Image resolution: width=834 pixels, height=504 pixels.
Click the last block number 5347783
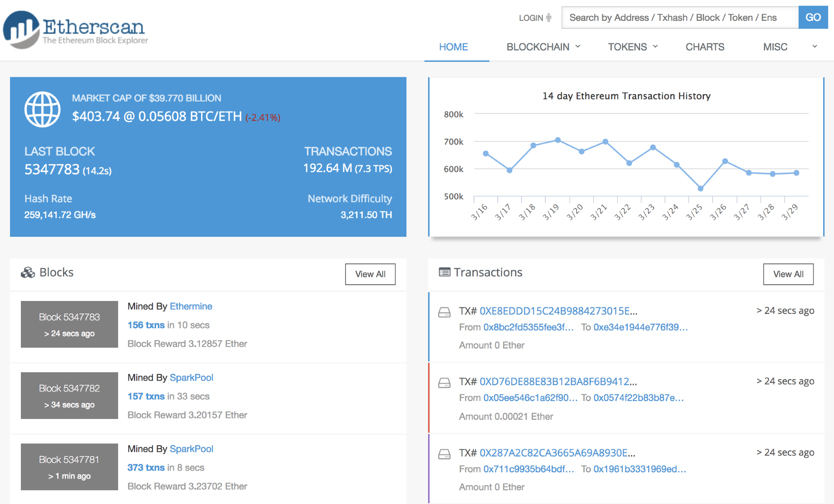[52, 169]
